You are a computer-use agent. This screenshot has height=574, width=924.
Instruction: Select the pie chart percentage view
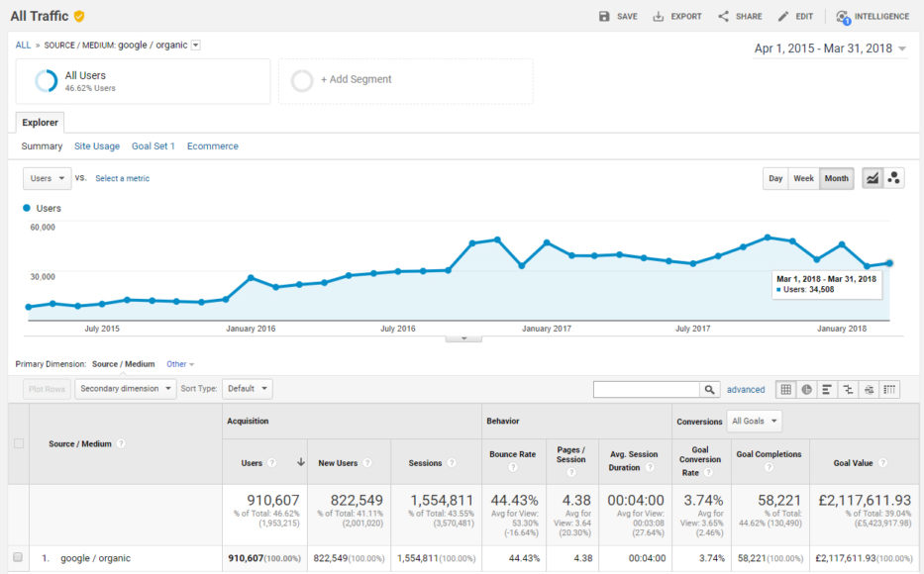click(807, 390)
